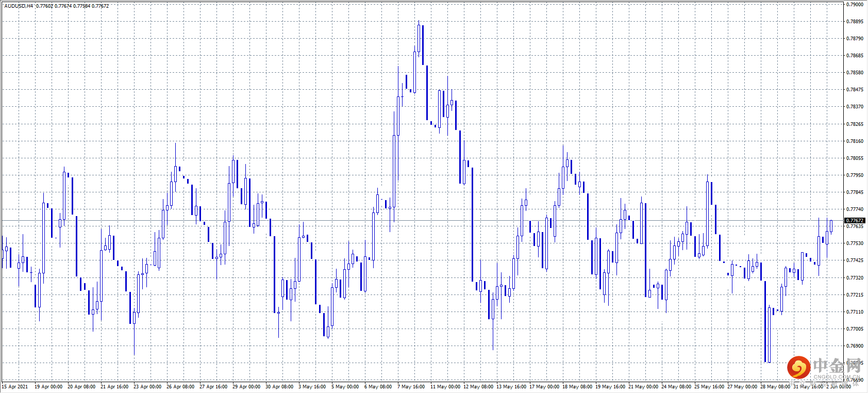Select the 0.78580 level on the price scale
This screenshot has height=393, width=868.
tap(855, 73)
